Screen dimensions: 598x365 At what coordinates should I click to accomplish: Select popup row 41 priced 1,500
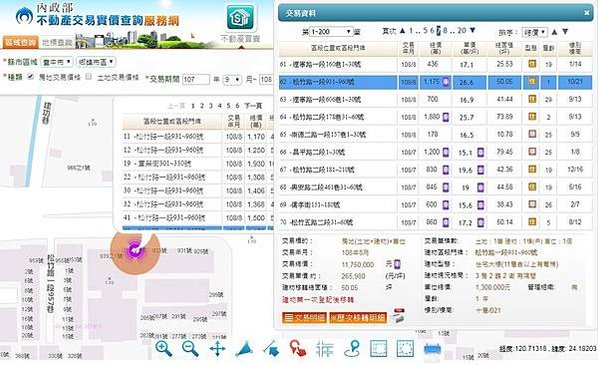[x=198, y=218]
